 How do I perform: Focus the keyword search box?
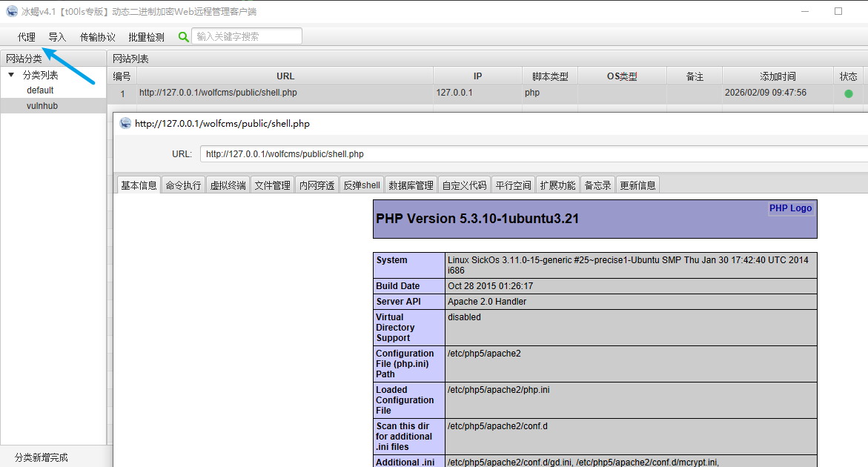[x=247, y=36]
